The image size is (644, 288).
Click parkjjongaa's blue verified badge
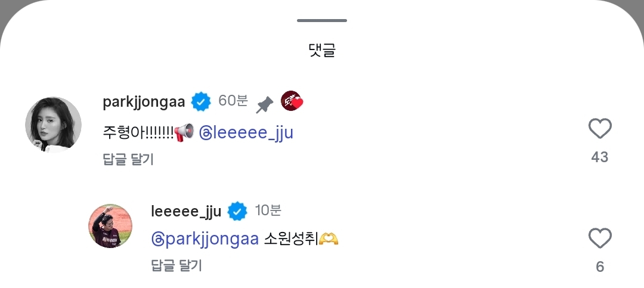tap(201, 102)
